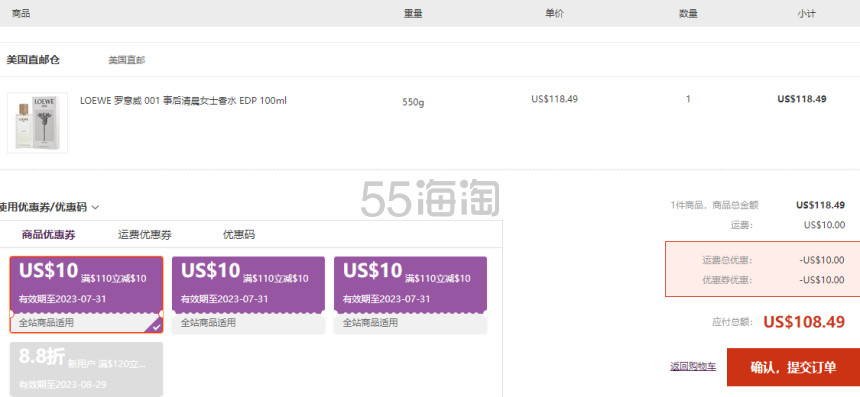This screenshot has width=860, height=397.
Task: Click the 1件商品，商品总金额 label
Action: [x=714, y=205]
